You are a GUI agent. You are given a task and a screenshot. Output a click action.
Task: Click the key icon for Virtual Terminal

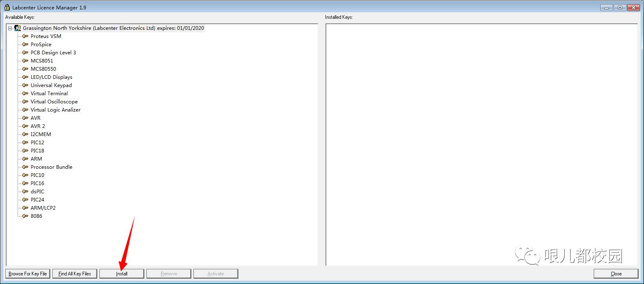click(x=25, y=94)
